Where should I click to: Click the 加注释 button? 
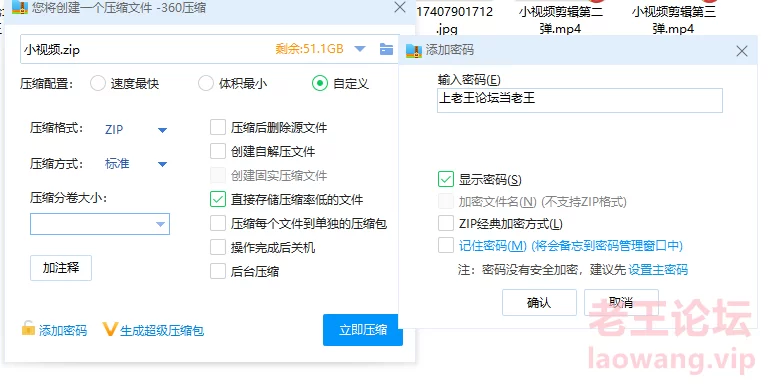click(x=61, y=268)
